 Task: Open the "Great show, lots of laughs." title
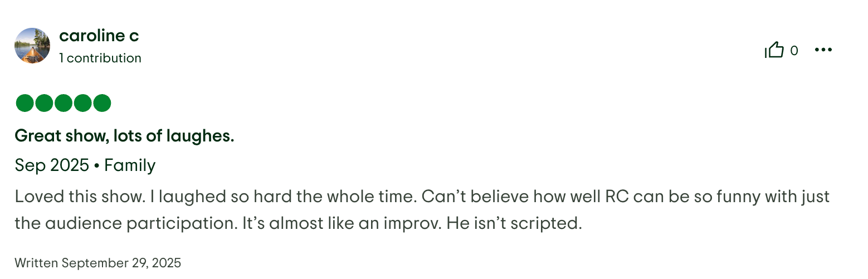[124, 136]
